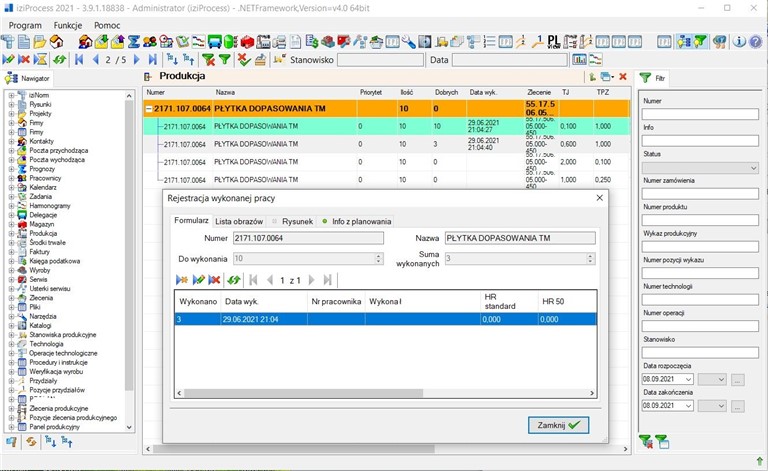Apply filter using the green funnel below the Filtr panel
This screenshot has width=768, height=471.
click(x=662, y=441)
